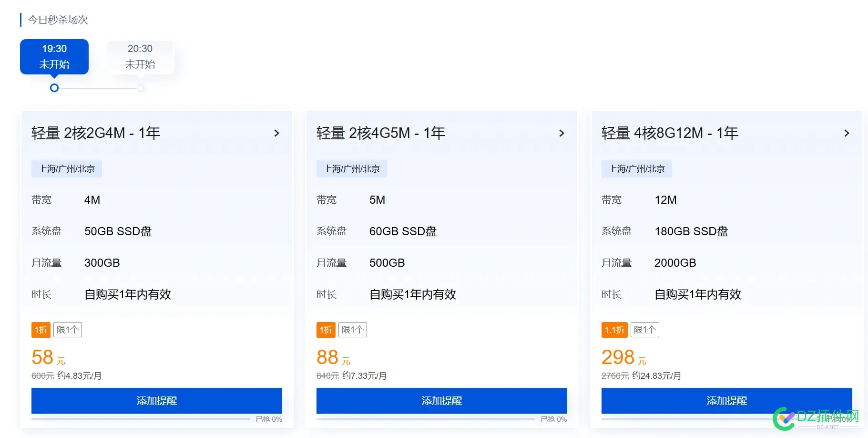Click 上海/广州/北京 tag on the 4核8G12M card
Screen dimensions: 868x438
point(637,169)
